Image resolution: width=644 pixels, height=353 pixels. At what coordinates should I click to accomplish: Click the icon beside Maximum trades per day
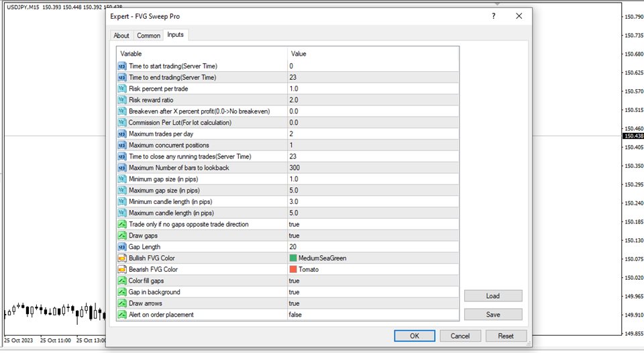pyautogui.click(x=122, y=134)
